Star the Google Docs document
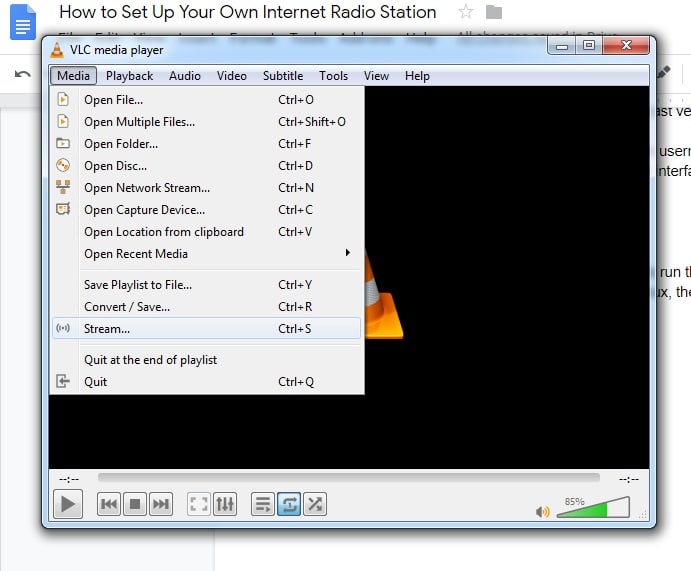This screenshot has height=571, width=691. [x=466, y=12]
